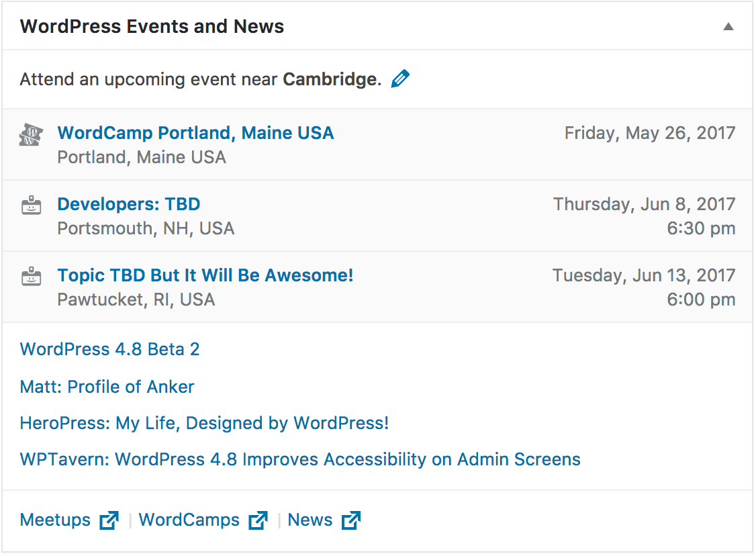756x556 pixels.
Task: Open Topic TBD But It Will Be Awesome!
Action: click(x=205, y=275)
